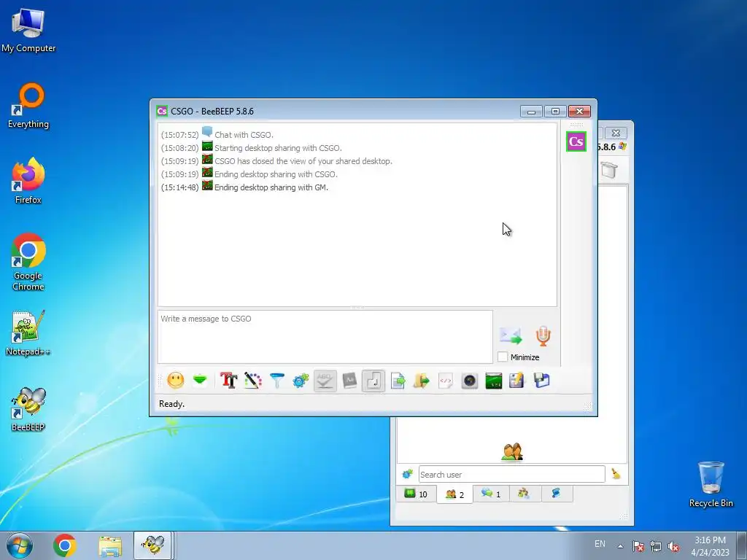
Task: Click the EN language indicator
Action: click(x=600, y=544)
